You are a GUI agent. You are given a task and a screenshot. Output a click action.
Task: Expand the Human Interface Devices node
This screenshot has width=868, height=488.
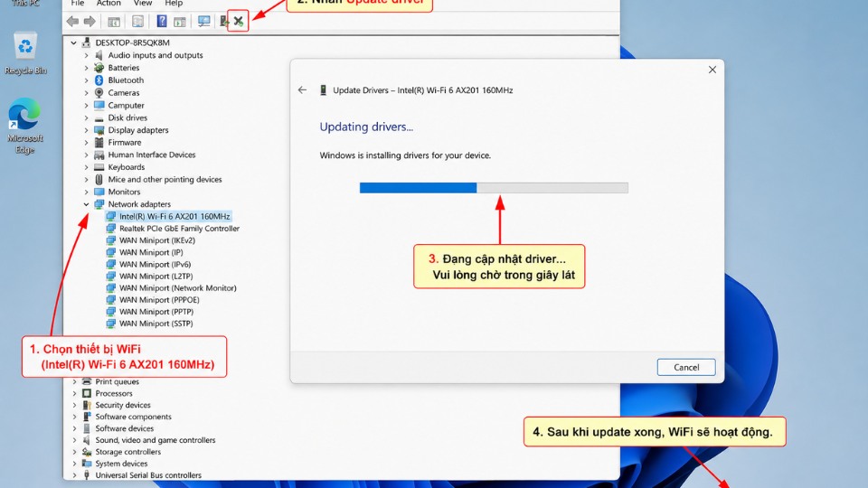[x=87, y=155]
